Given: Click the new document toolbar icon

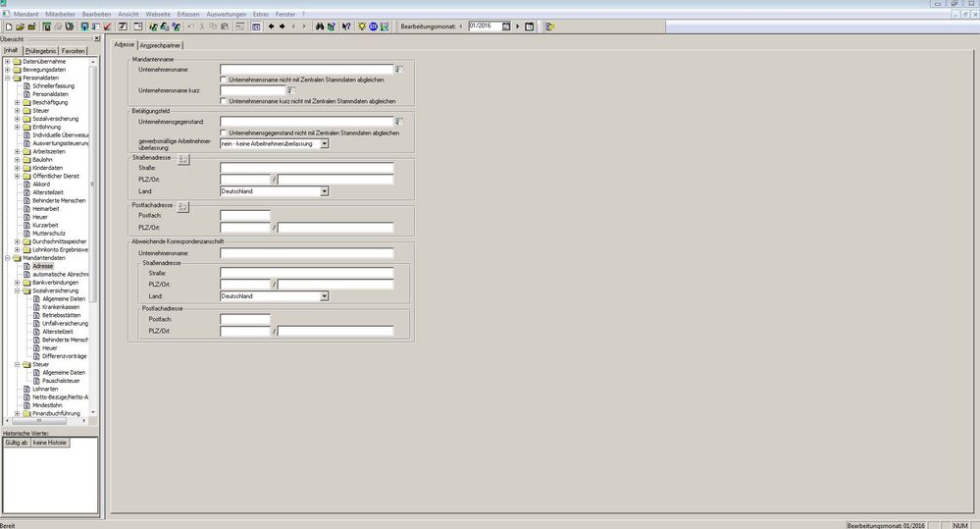Looking at the screenshot, I should point(8,26).
